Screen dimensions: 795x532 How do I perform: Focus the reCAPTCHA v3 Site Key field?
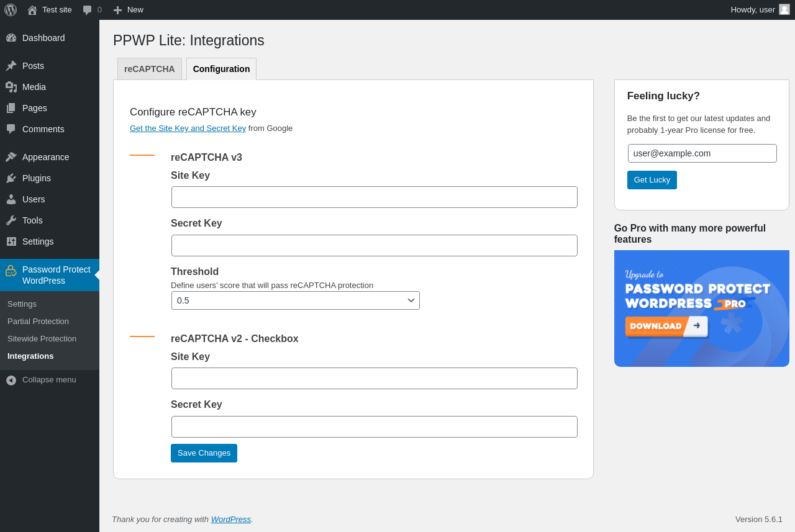pos(375,197)
